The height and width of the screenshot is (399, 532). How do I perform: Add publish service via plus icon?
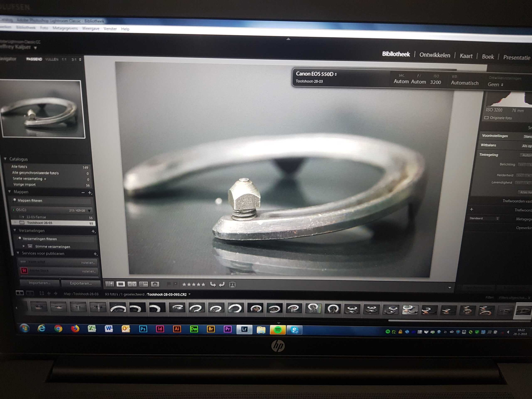point(95,254)
